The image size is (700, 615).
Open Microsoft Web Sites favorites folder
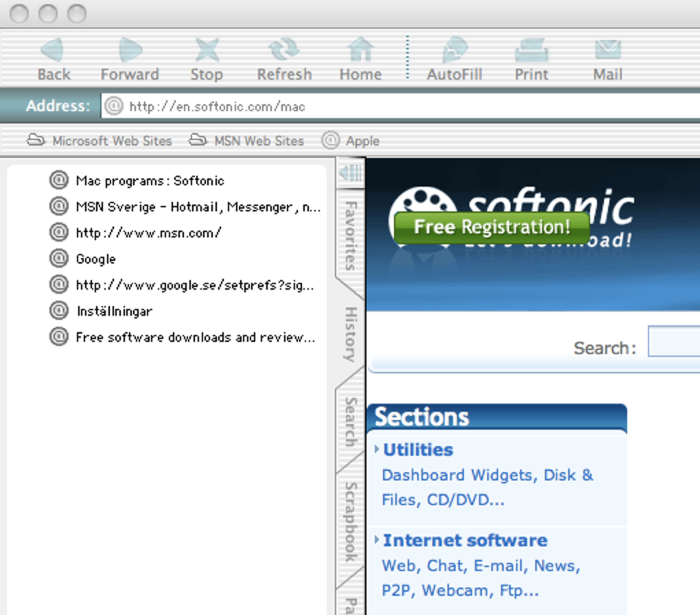tap(99, 141)
